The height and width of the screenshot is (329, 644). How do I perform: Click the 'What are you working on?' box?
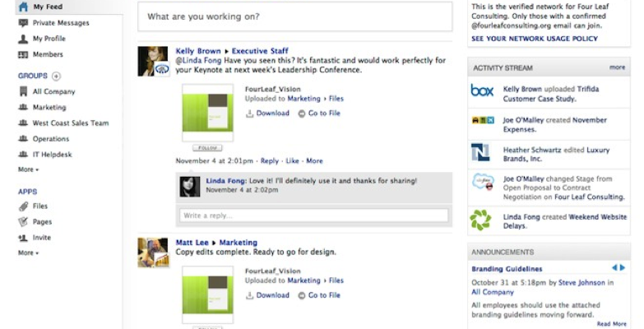[x=294, y=16]
